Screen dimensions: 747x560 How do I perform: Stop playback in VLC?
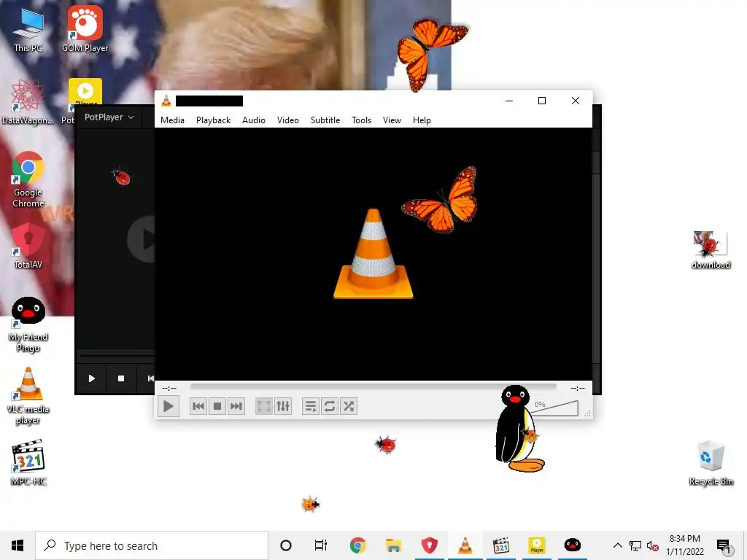217,406
